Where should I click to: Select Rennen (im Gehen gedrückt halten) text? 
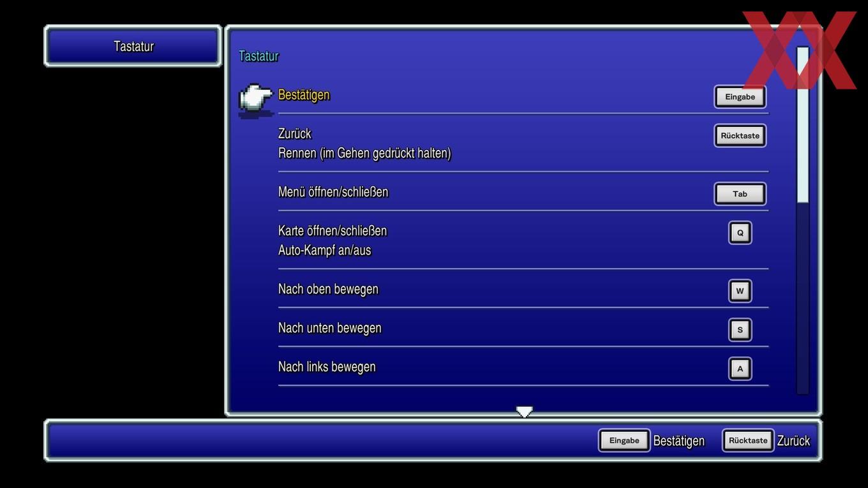pos(364,153)
